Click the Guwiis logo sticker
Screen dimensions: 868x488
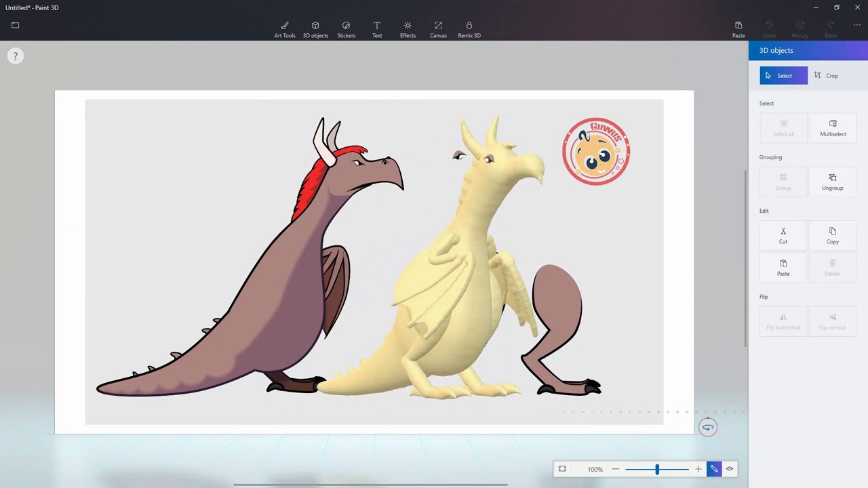(596, 151)
